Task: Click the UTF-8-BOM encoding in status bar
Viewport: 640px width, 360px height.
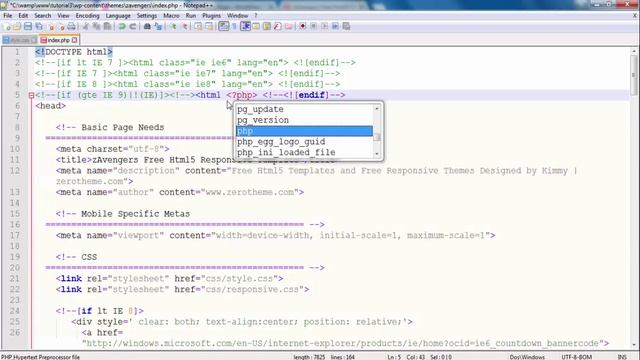Action: [576, 357]
